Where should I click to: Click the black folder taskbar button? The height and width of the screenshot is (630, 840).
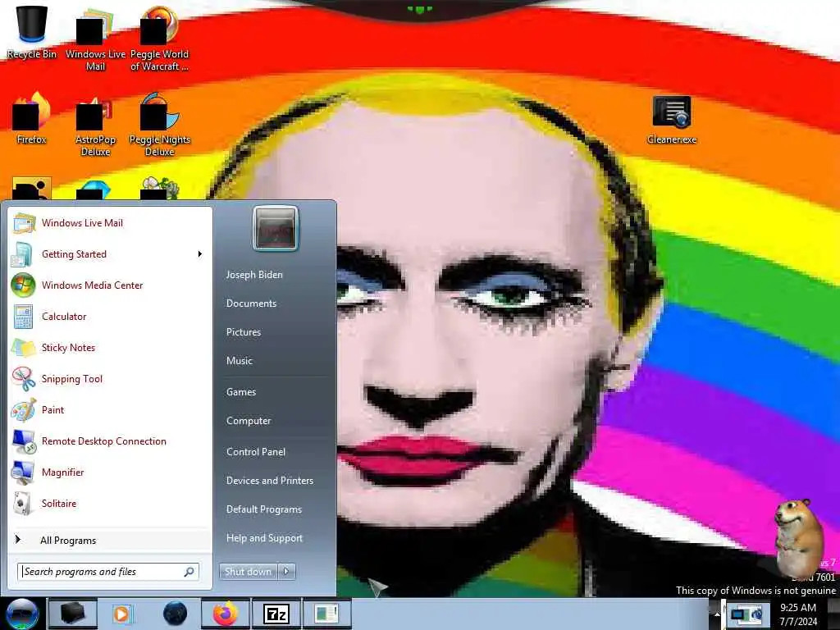pos(73,614)
